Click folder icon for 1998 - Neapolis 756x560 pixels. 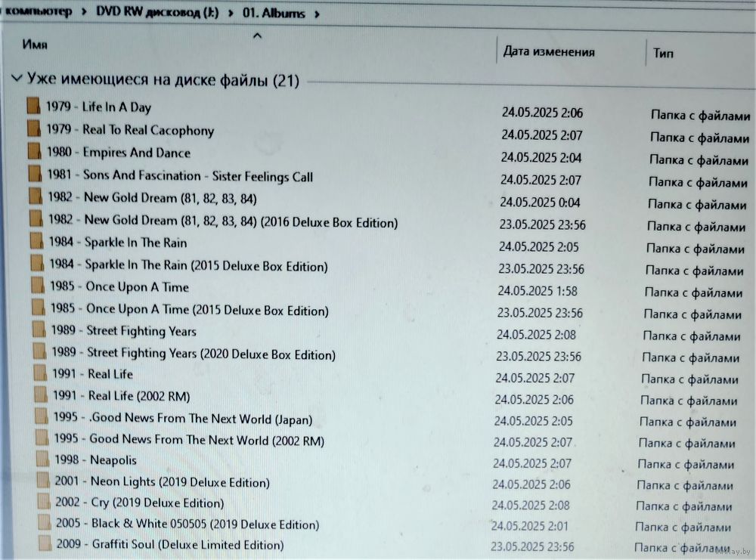click(42, 459)
